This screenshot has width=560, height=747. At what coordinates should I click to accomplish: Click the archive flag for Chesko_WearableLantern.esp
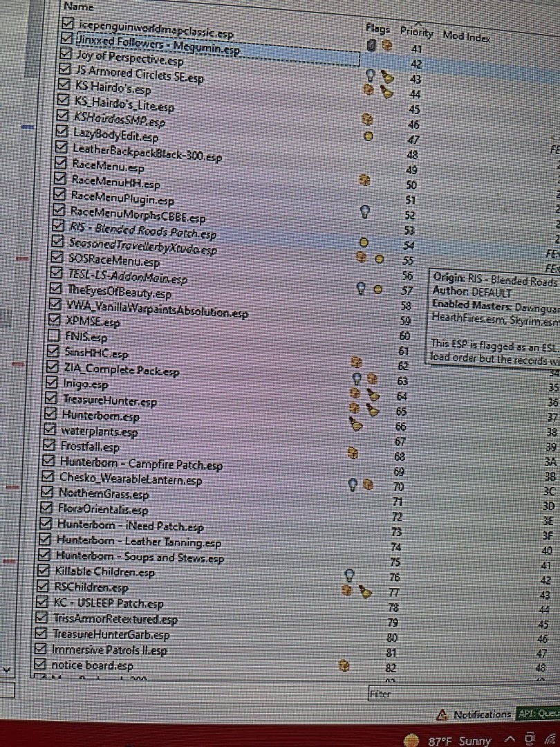click(368, 484)
